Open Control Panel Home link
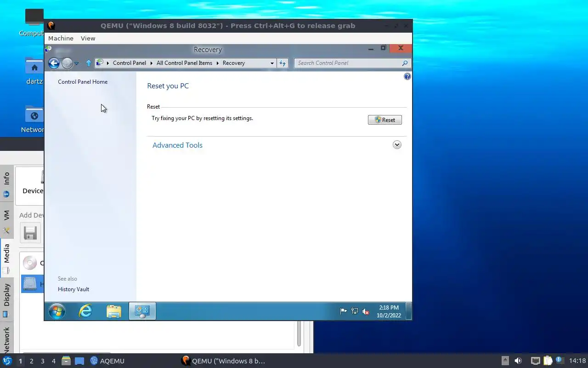The width and height of the screenshot is (588, 368). [x=83, y=82]
